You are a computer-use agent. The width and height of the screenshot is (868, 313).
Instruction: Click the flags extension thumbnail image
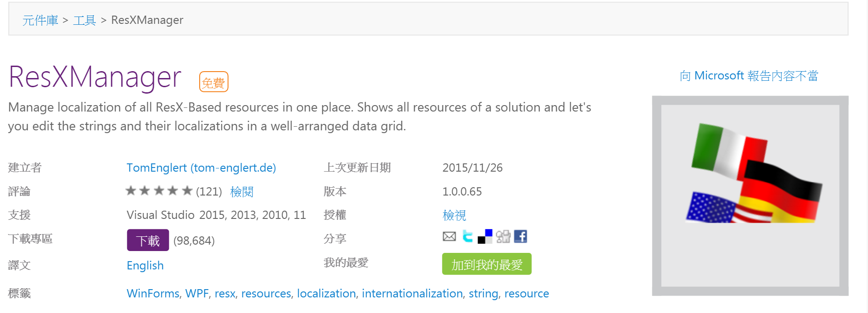pos(750,196)
